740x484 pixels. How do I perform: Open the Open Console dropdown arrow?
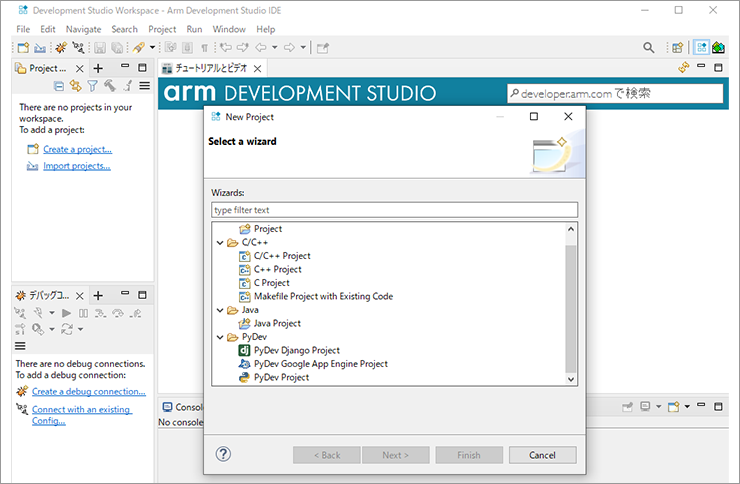pos(687,407)
